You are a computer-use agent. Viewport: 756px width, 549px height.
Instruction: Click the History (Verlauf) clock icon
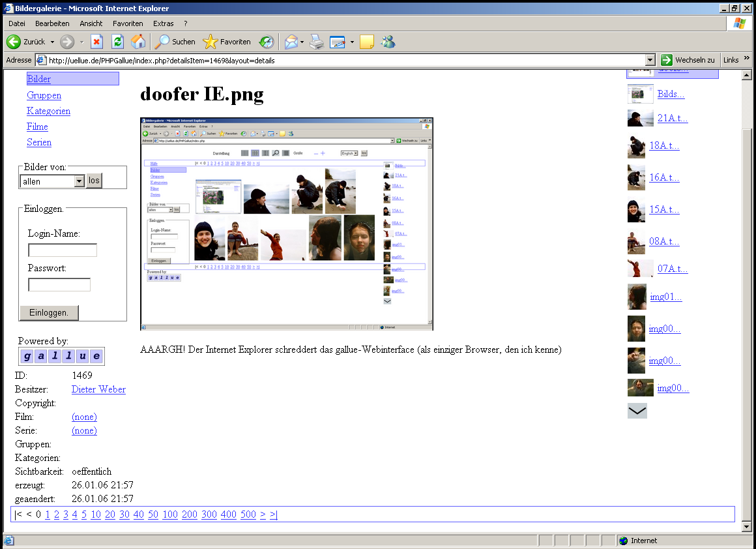tap(267, 42)
